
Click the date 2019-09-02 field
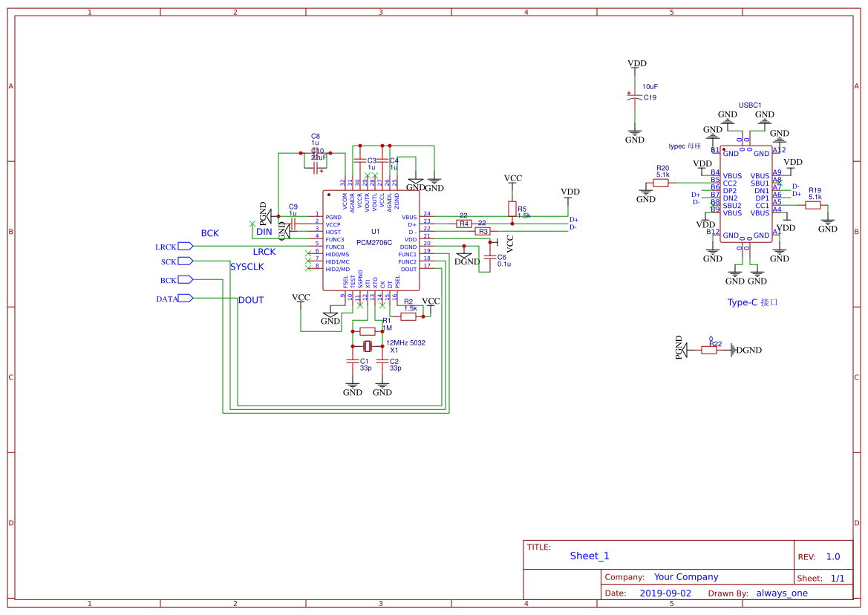(665, 593)
